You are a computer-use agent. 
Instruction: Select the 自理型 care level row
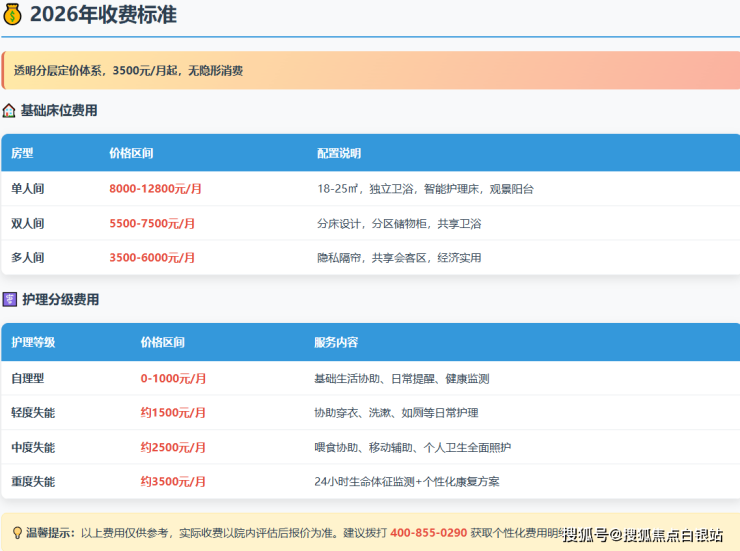click(x=28, y=378)
